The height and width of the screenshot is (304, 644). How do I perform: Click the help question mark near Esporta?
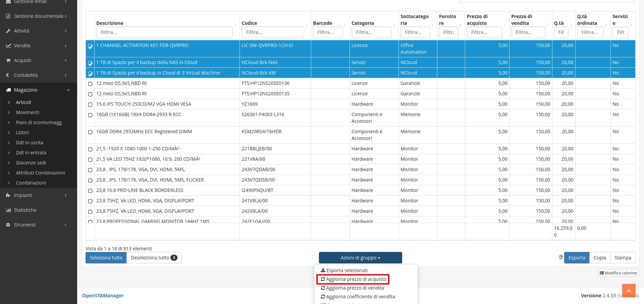pos(561,257)
